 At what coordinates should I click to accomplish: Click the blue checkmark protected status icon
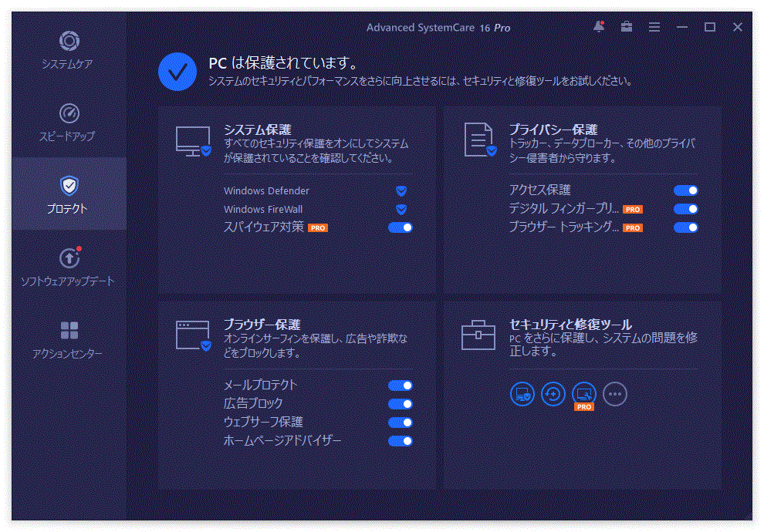[177, 72]
